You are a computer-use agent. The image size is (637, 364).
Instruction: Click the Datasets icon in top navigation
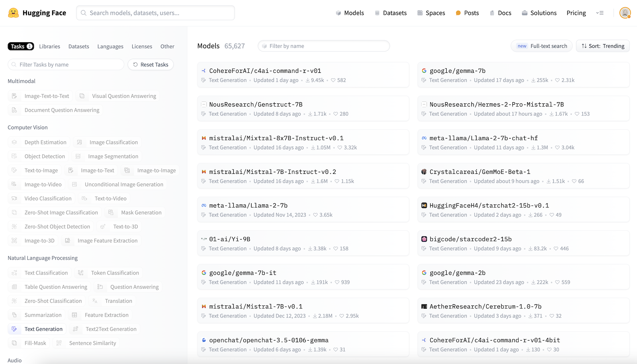click(377, 13)
